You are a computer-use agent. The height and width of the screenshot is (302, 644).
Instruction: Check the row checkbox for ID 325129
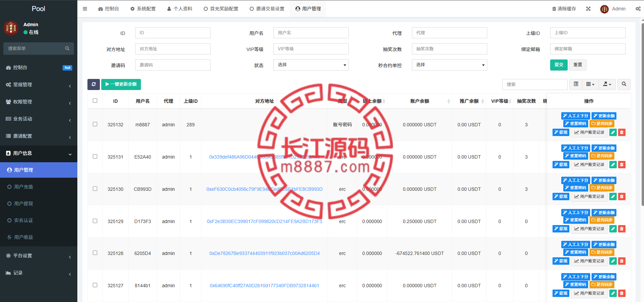pos(95,221)
